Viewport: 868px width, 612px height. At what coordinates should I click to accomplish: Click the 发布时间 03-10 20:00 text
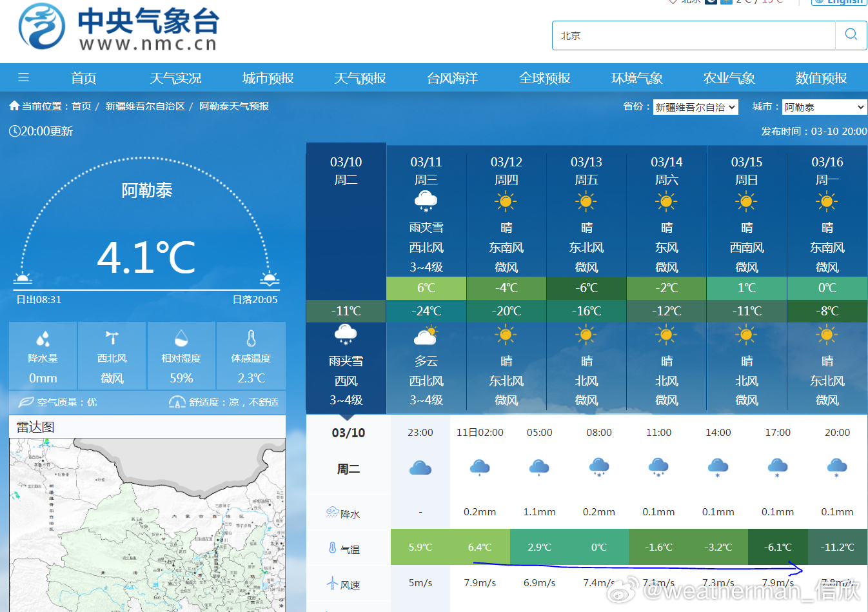[814, 131]
